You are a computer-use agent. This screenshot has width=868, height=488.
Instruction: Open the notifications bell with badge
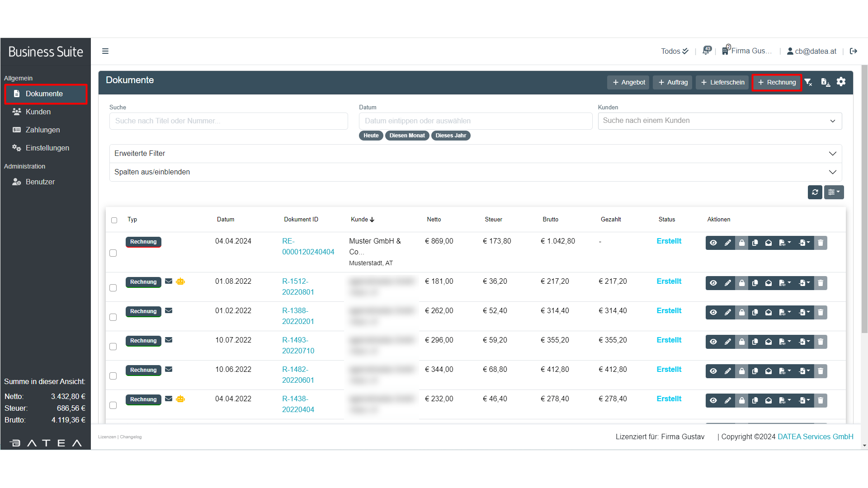pos(706,51)
